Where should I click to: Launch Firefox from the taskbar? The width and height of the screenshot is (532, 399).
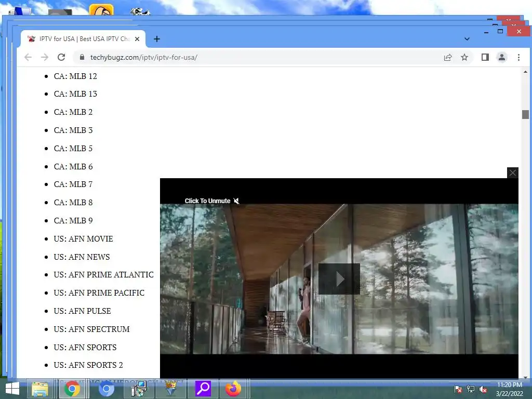233,389
